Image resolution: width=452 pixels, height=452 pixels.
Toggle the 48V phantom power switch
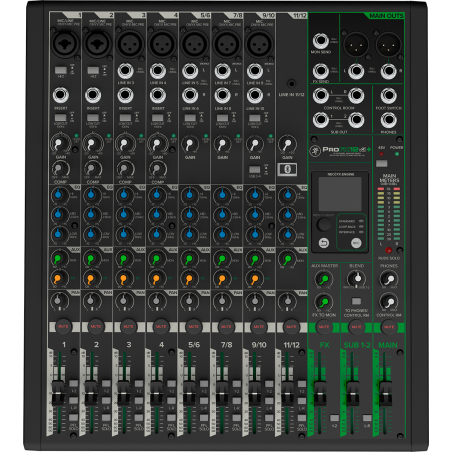coord(381,163)
